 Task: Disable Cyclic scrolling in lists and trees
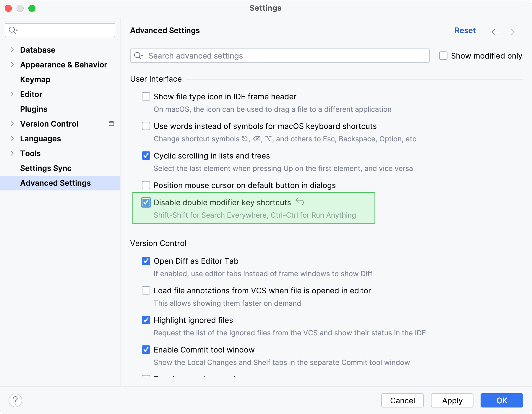click(x=146, y=156)
